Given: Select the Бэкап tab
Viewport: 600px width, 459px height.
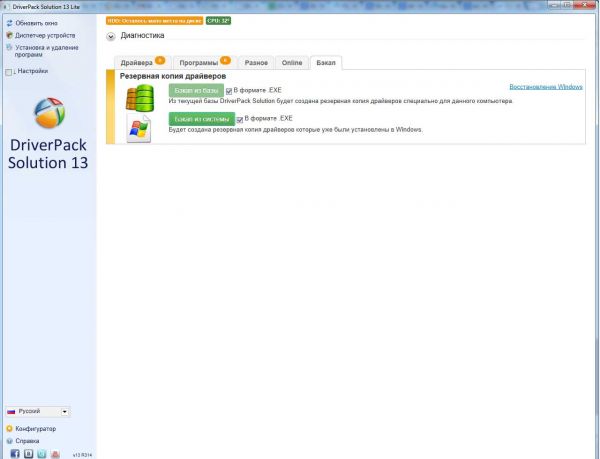Looking at the screenshot, I should [x=326, y=63].
